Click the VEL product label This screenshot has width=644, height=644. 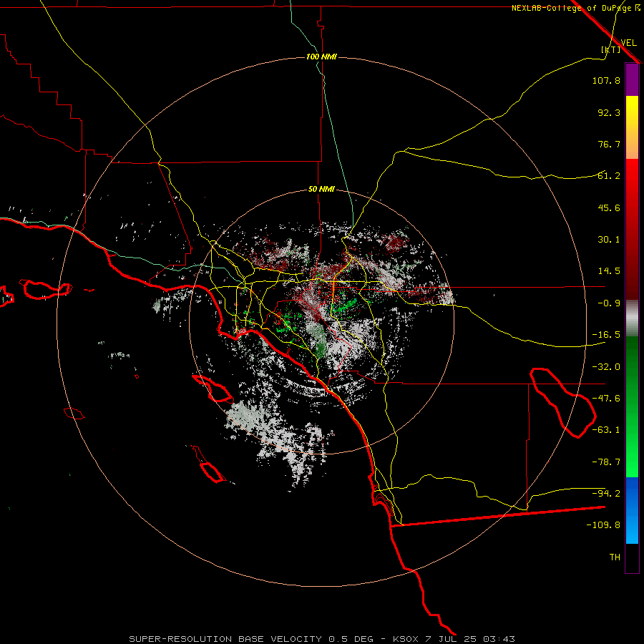[628, 43]
